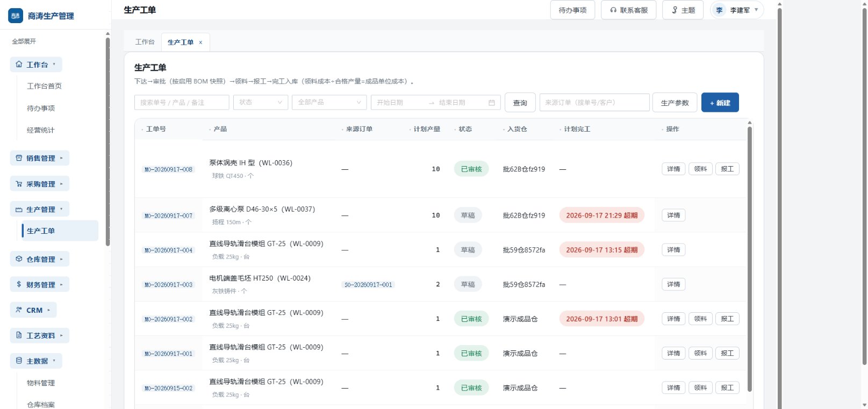Expand the 仓库管理 menu section
This screenshot has width=868, height=409.
point(40,259)
